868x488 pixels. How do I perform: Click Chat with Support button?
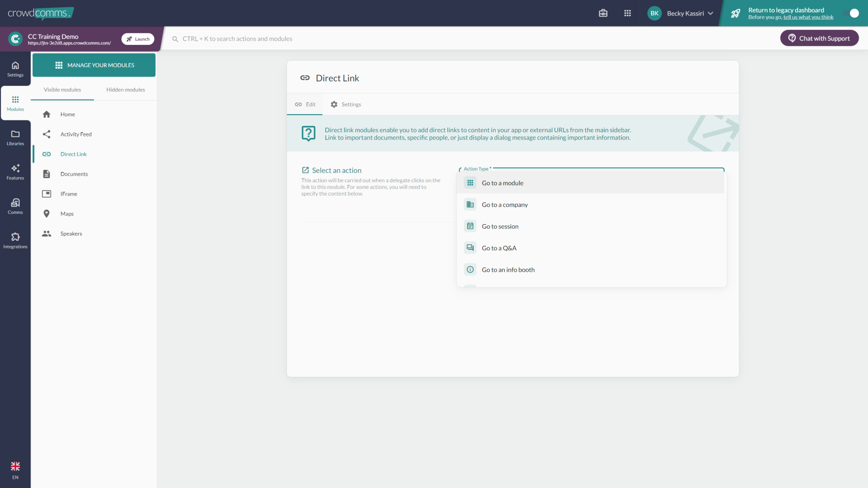pyautogui.click(x=819, y=38)
